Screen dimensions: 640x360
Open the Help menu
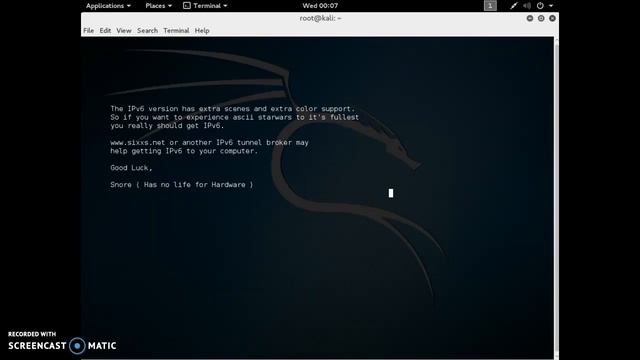click(202, 31)
